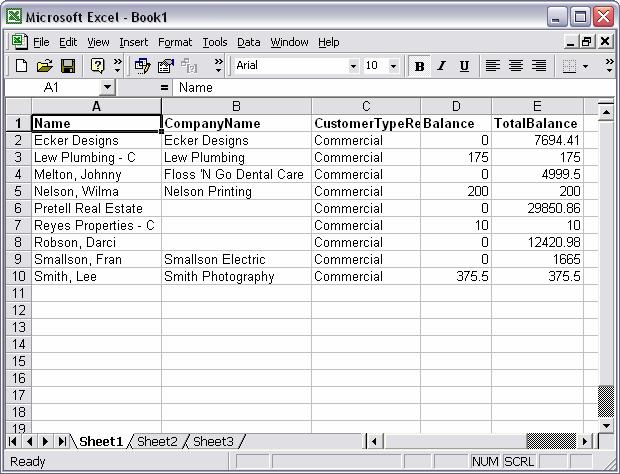The width and height of the screenshot is (620, 474).
Task: Toggle italic formatting
Action: pyautogui.click(x=441, y=66)
